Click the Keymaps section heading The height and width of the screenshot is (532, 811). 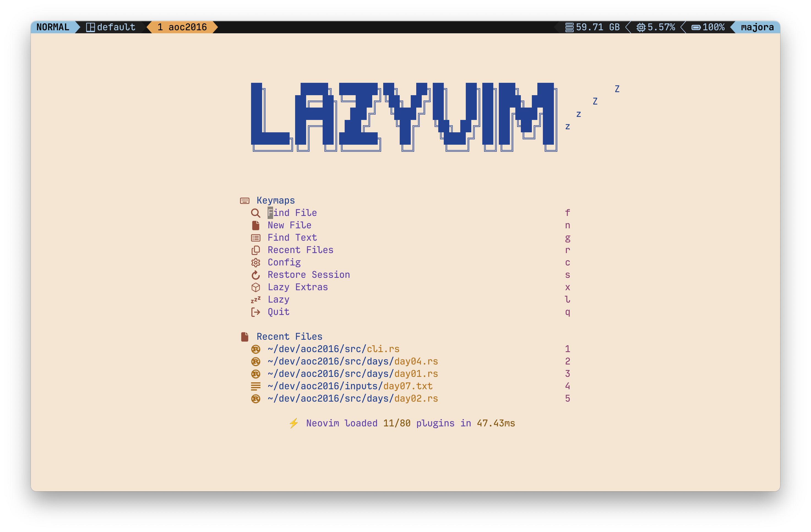[276, 201]
